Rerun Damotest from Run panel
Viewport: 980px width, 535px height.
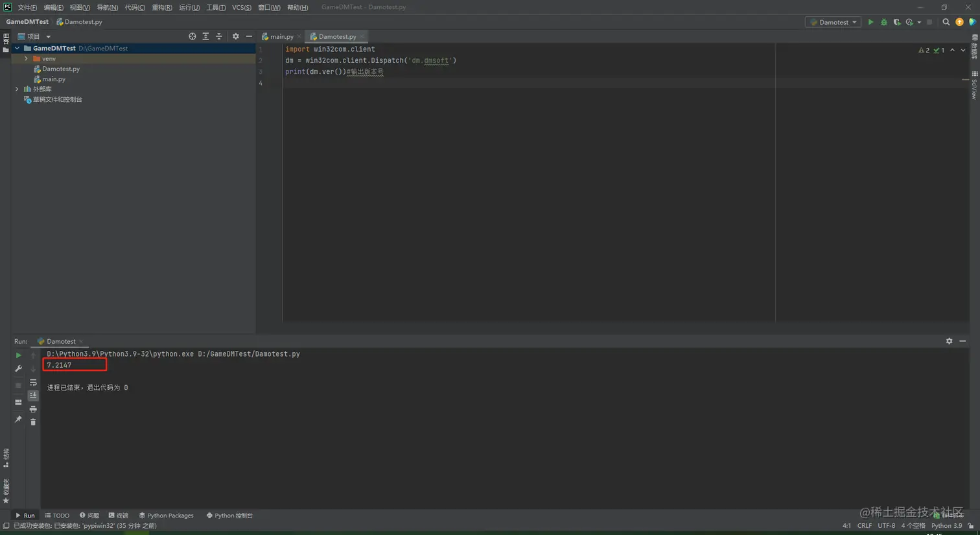(18, 355)
